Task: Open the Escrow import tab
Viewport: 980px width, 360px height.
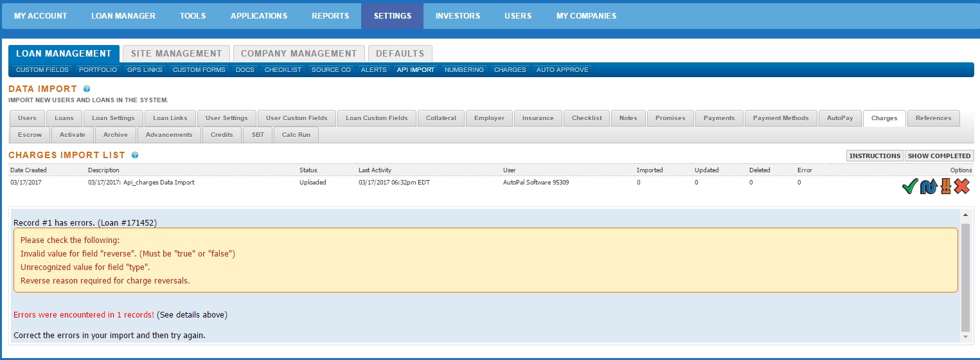Action: 30,135
